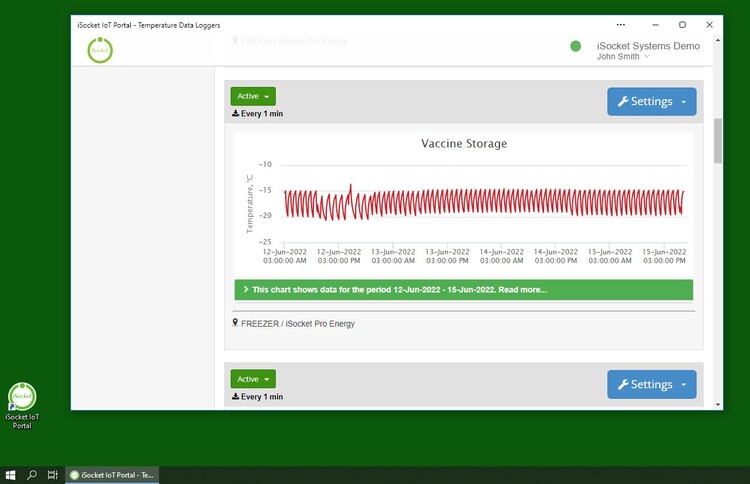Expand the chart period Read more banner
Viewport: 750px width, 484px height.
pyautogui.click(x=463, y=290)
